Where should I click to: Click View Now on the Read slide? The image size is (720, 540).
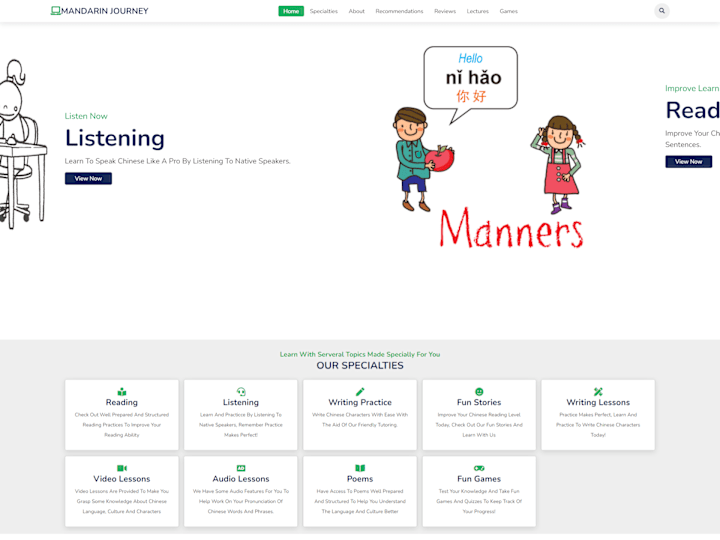[x=688, y=162]
